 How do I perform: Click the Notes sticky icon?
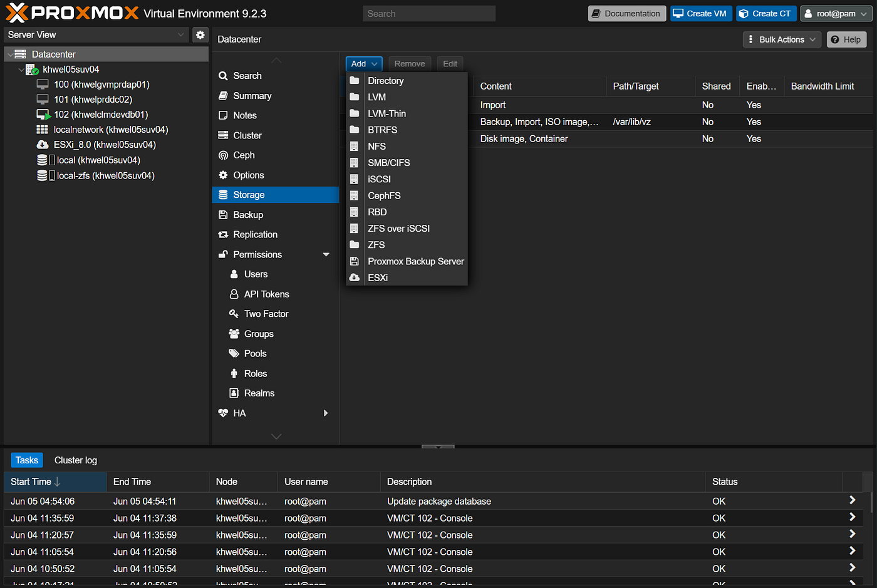(x=223, y=115)
